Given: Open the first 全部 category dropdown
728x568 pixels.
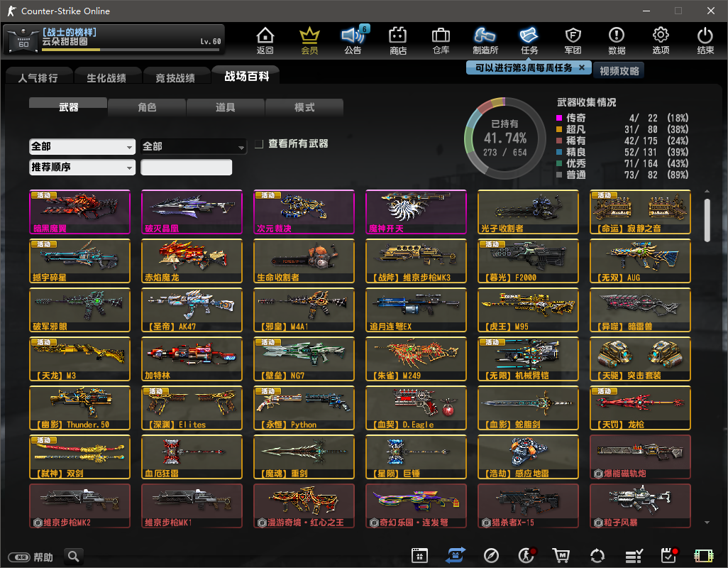Looking at the screenshot, I should point(82,147).
